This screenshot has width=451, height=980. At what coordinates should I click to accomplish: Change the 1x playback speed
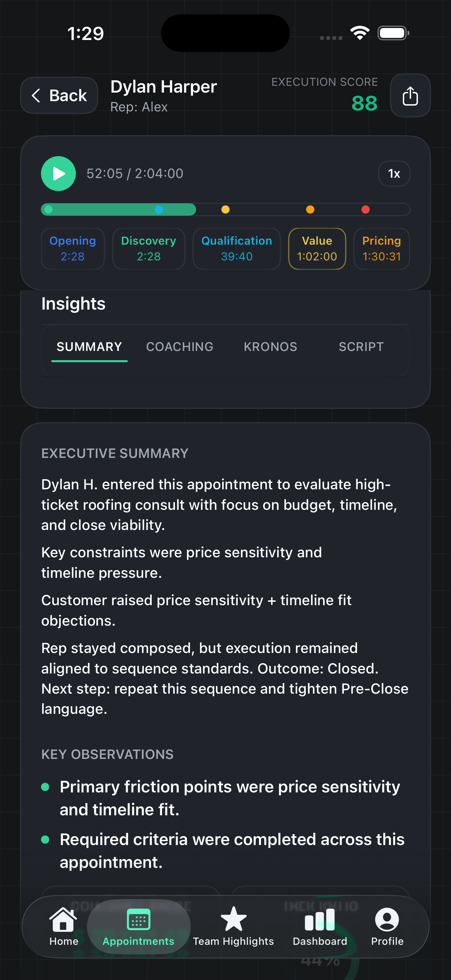coord(394,174)
